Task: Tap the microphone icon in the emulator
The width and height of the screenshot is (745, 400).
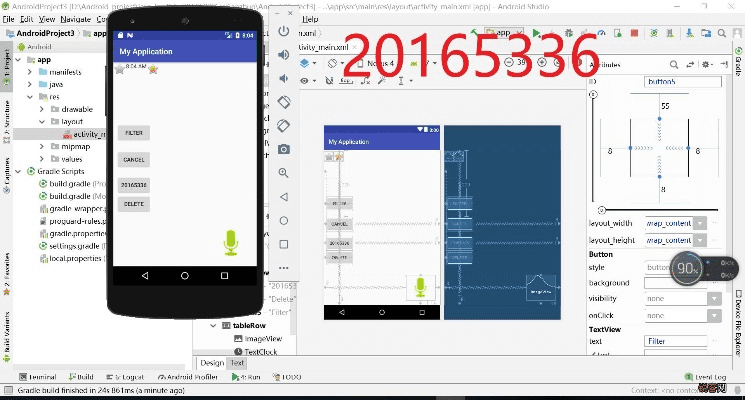Action: click(x=232, y=242)
